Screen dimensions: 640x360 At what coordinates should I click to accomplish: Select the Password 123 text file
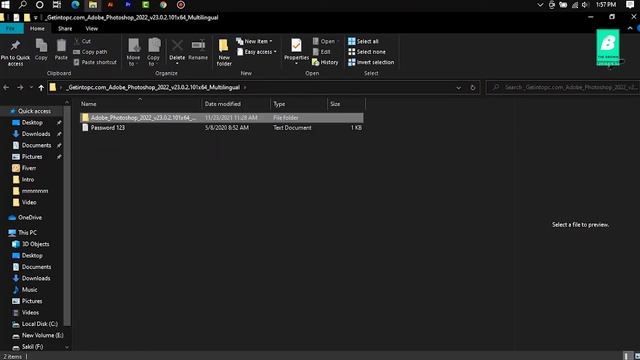222,128
